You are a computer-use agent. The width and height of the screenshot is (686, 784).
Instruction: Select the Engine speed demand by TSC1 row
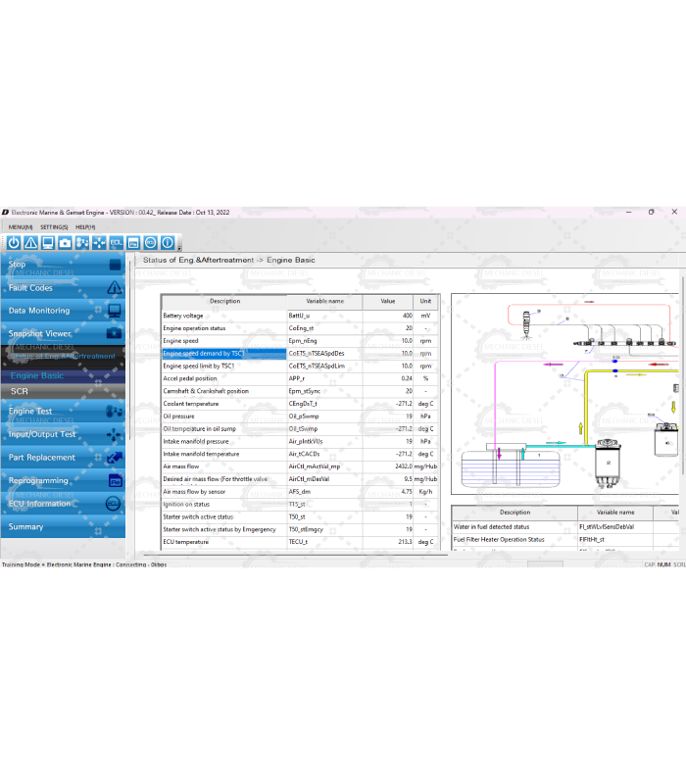click(x=223, y=353)
